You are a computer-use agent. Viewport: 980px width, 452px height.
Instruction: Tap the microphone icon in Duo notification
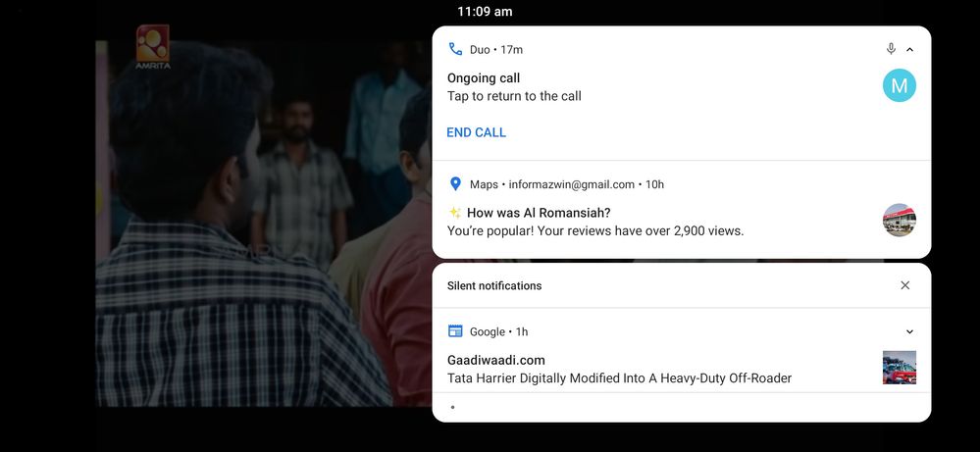pyautogui.click(x=891, y=49)
